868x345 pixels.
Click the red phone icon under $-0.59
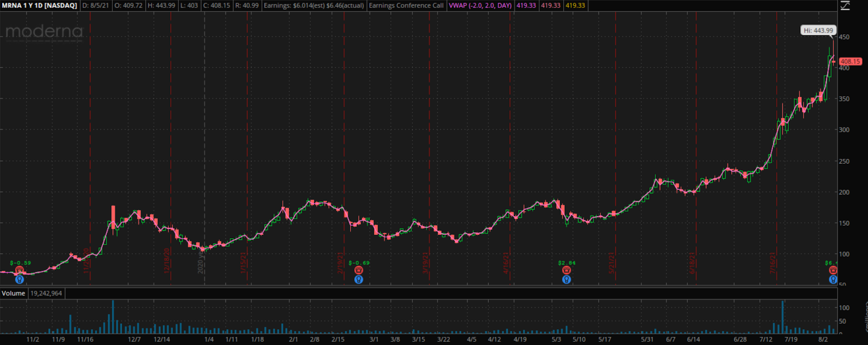point(20,270)
